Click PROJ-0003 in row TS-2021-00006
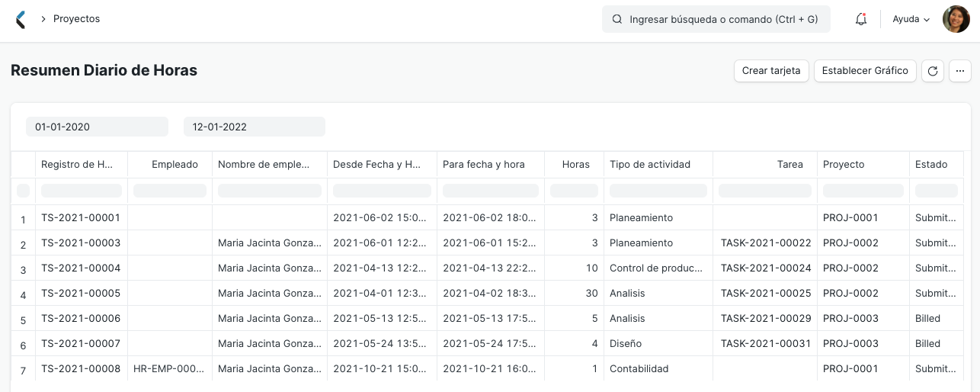980x392 pixels. tap(863, 318)
